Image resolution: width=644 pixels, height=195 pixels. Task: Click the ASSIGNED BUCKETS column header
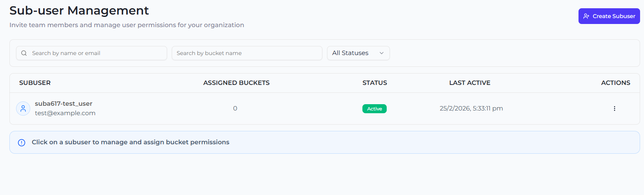pos(236,83)
